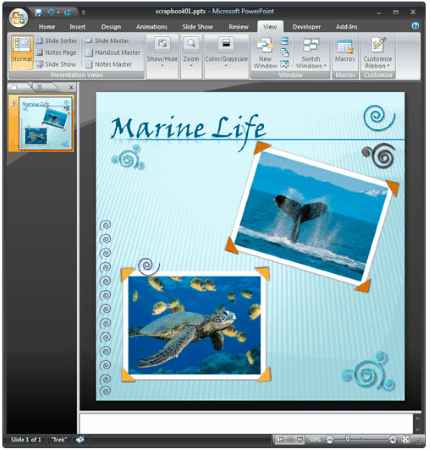Open the Switch Windows dropdown

coord(311,52)
